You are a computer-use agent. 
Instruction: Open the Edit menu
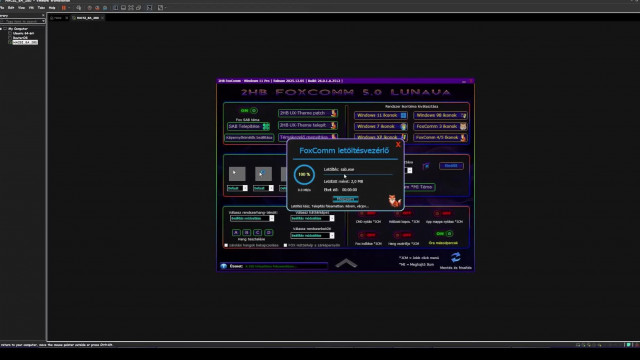[x=11, y=8]
